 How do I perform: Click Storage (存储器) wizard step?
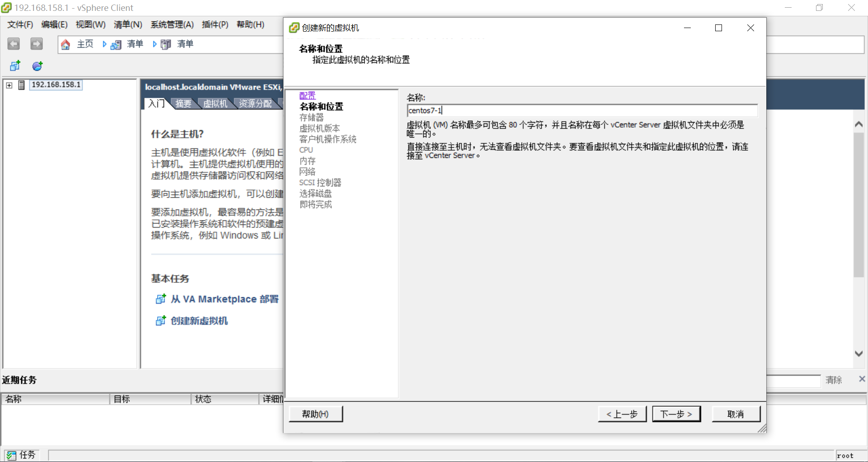pyautogui.click(x=311, y=117)
